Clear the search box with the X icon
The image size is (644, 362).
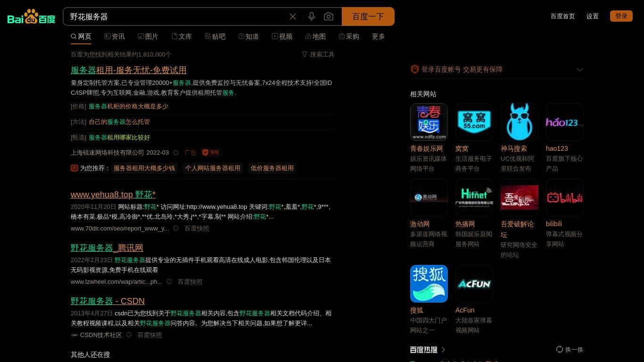click(293, 16)
